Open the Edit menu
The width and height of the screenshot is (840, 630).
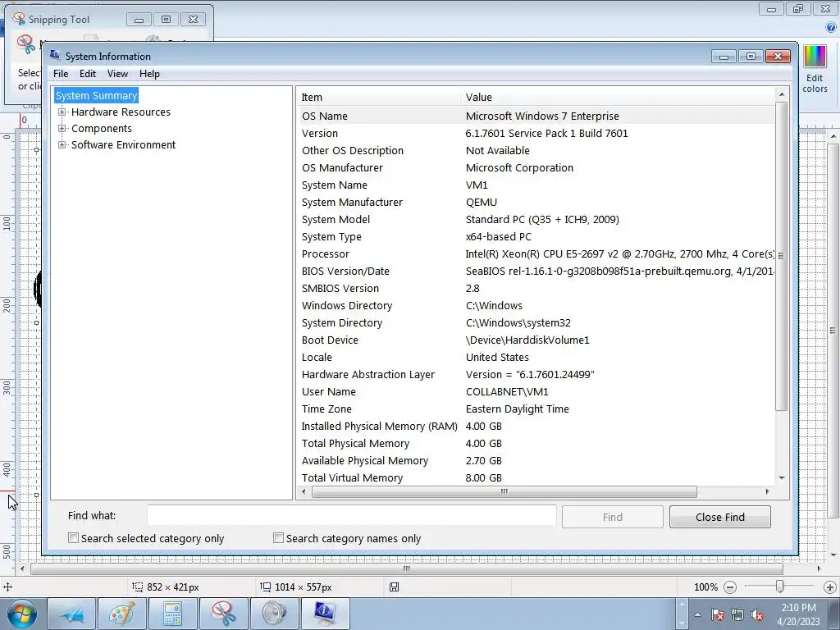[x=87, y=74]
